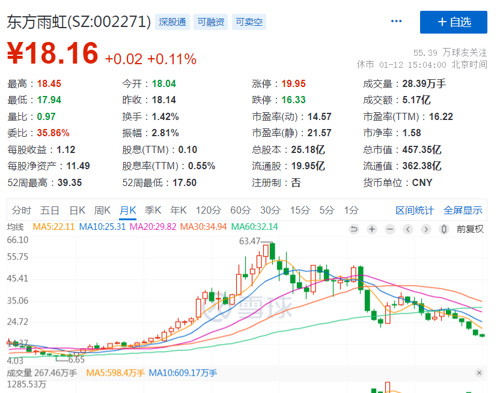Open the three-dots more options menu
The image size is (500, 393).
pyautogui.click(x=396, y=21)
